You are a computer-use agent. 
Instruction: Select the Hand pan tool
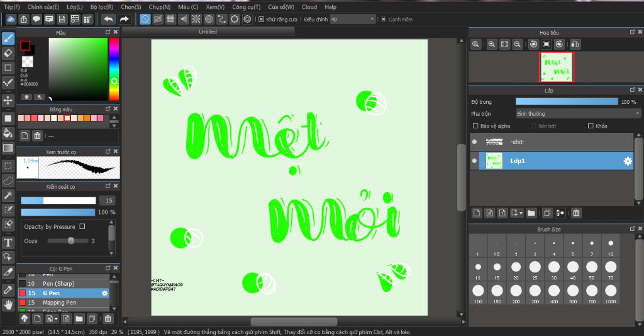tap(8, 305)
